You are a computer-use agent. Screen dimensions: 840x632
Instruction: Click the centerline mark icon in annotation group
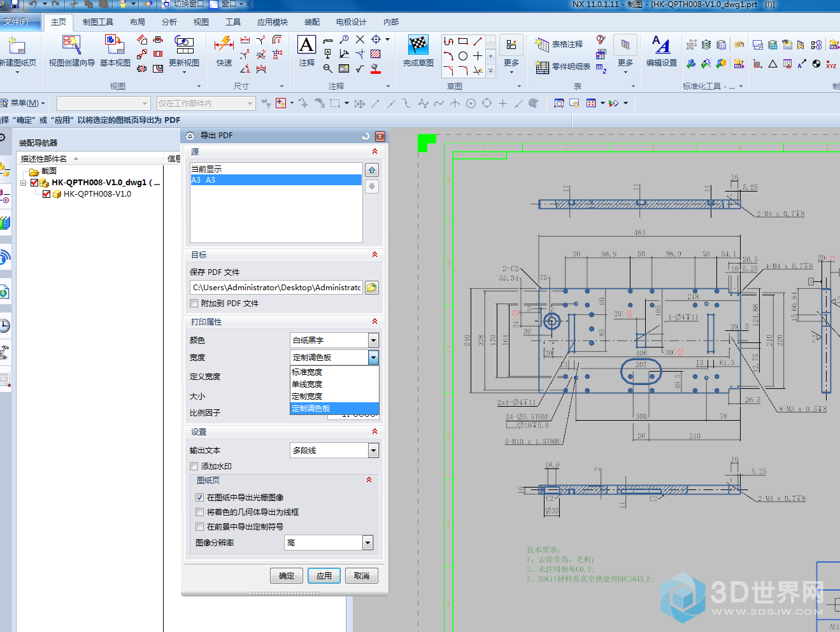click(x=376, y=39)
